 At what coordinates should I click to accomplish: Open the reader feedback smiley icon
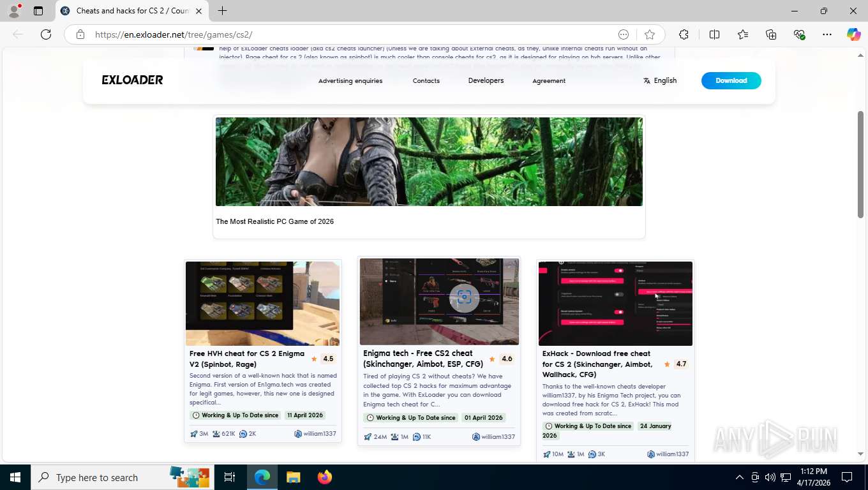(x=624, y=34)
